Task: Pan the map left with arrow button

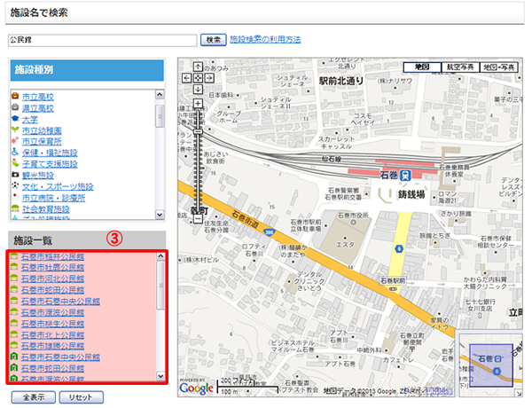Action: [x=186, y=78]
